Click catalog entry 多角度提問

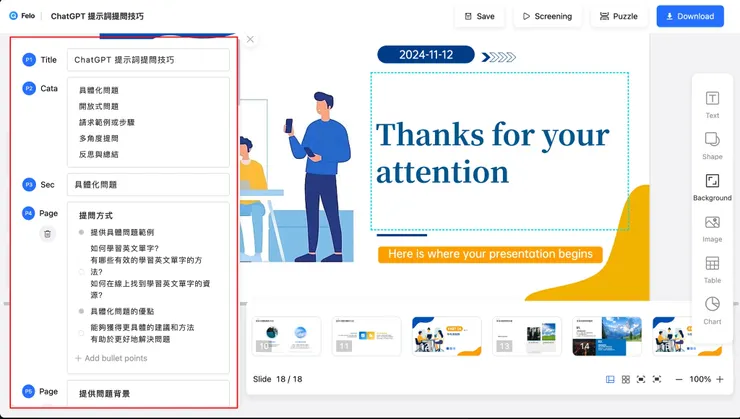[x=99, y=138]
